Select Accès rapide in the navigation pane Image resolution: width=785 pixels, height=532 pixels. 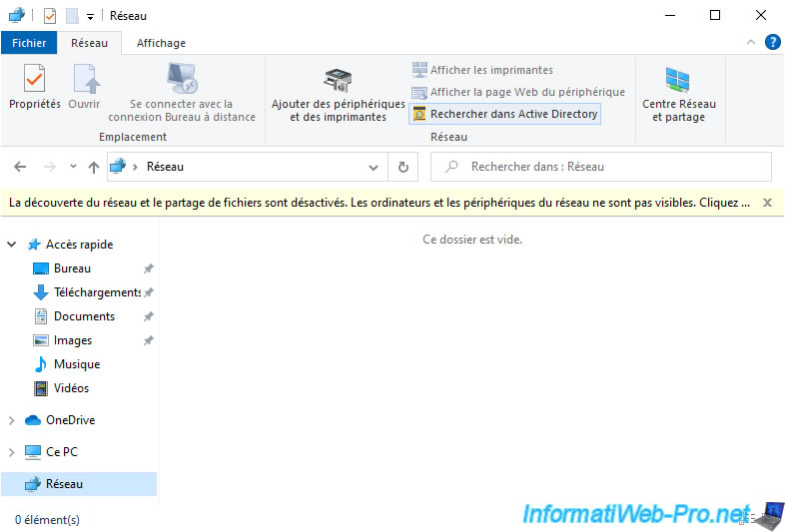pyautogui.click(x=79, y=245)
